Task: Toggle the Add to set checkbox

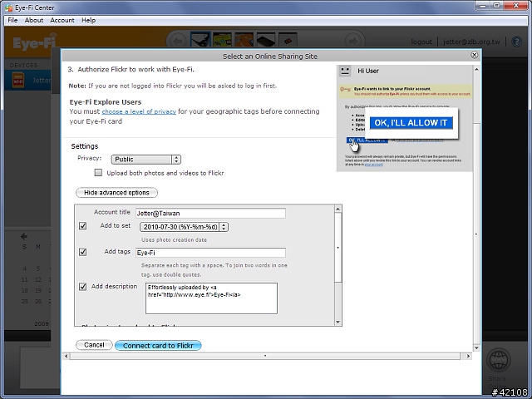Action: (x=83, y=226)
